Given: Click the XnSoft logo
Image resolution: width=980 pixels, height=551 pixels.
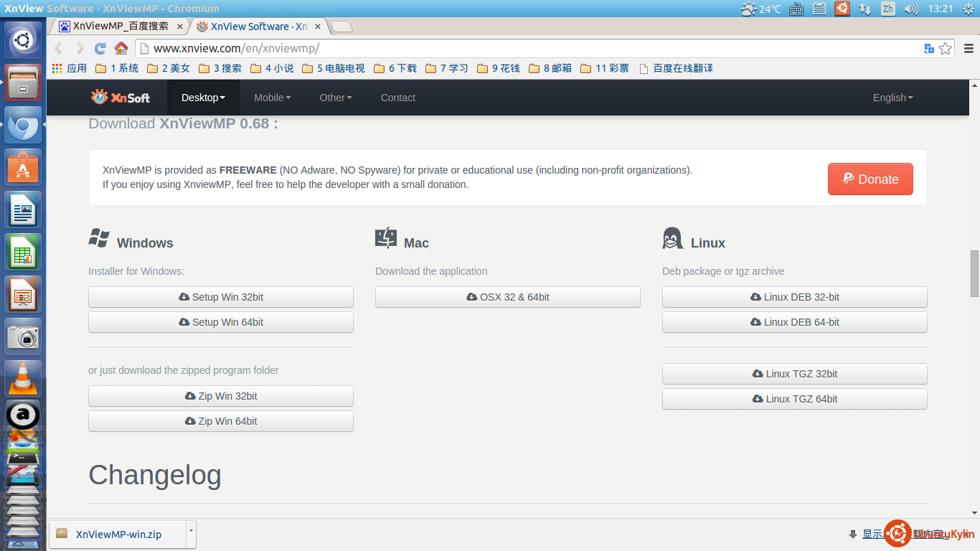Looking at the screenshot, I should (121, 98).
